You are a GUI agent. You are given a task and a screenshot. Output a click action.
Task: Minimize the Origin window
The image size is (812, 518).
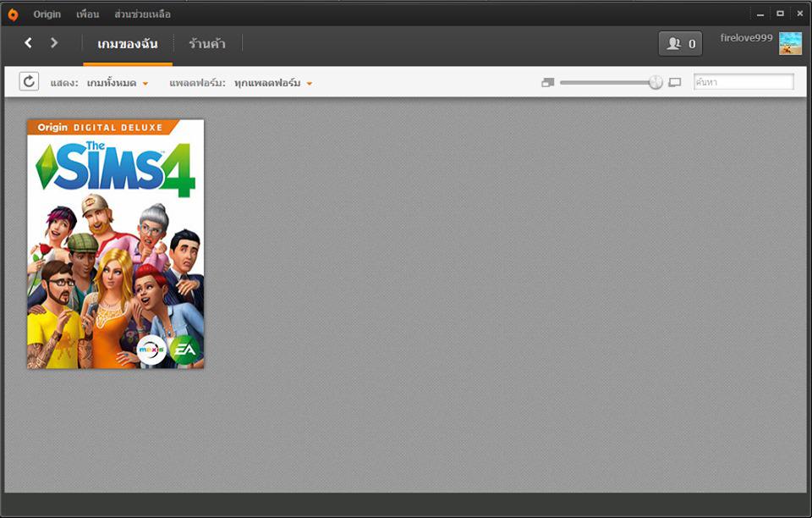click(760, 14)
